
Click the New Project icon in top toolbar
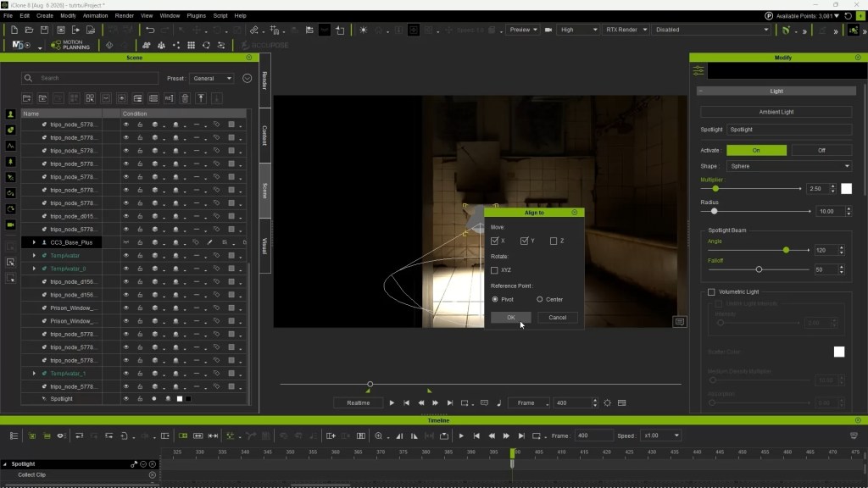pyautogui.click(x=14, y=30)
